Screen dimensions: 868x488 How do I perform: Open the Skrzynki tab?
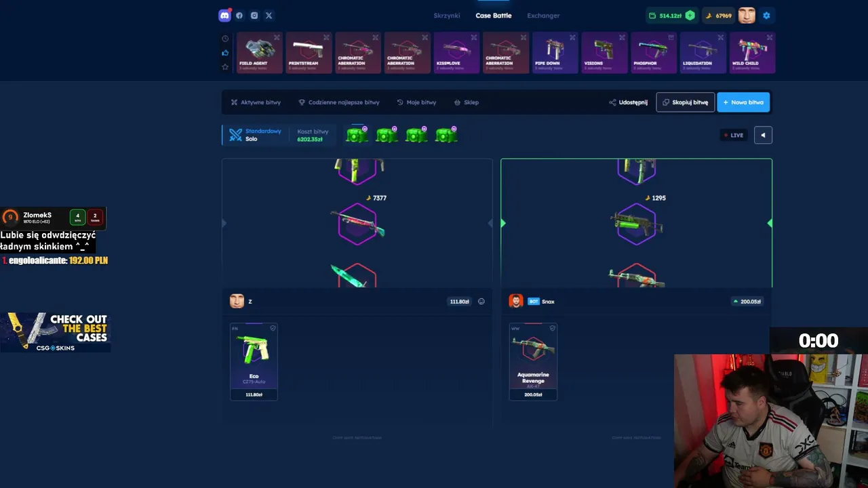pyautogui.click(x=447, y=16)
